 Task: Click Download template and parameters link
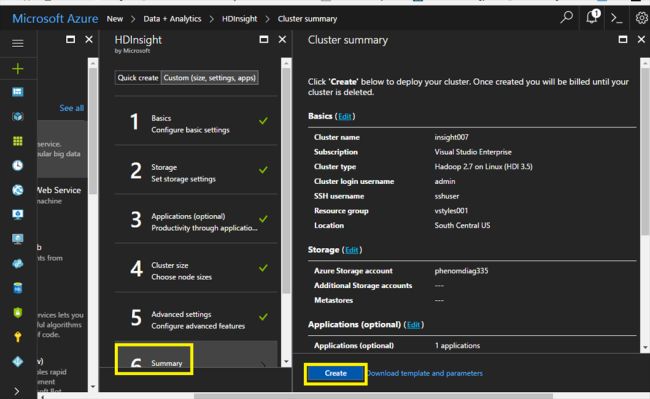tap(425, 373)
